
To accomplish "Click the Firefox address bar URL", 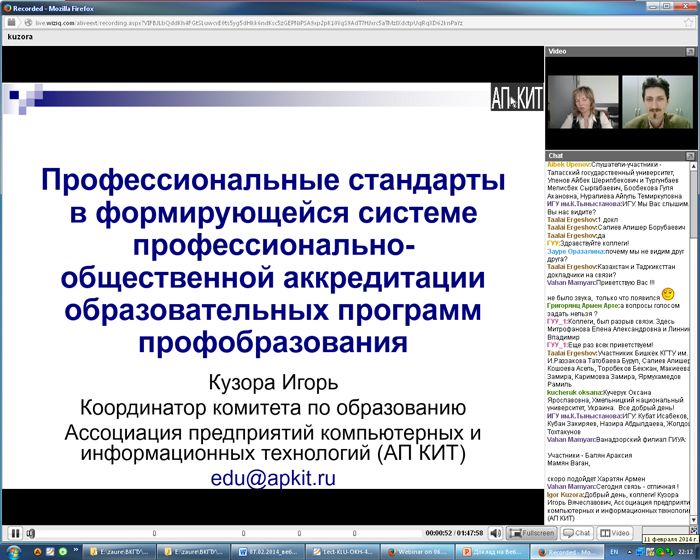I will pos(249,23).
